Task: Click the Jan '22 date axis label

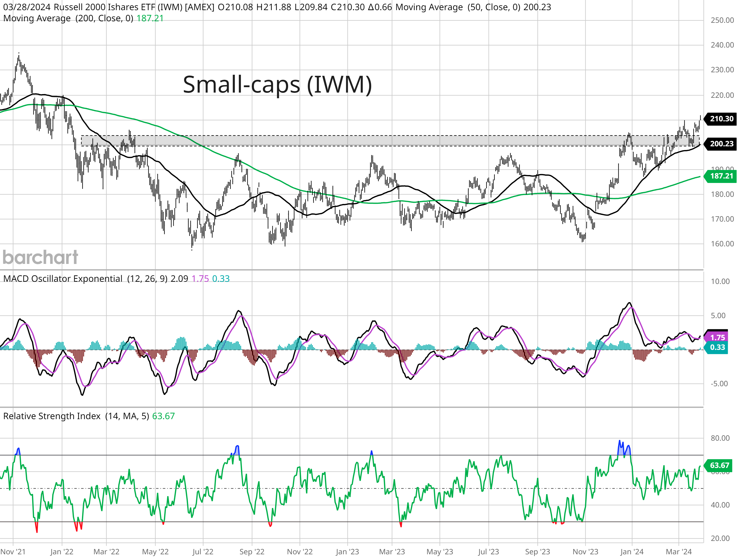Action: pyautogui.click(x=62, y=552)
